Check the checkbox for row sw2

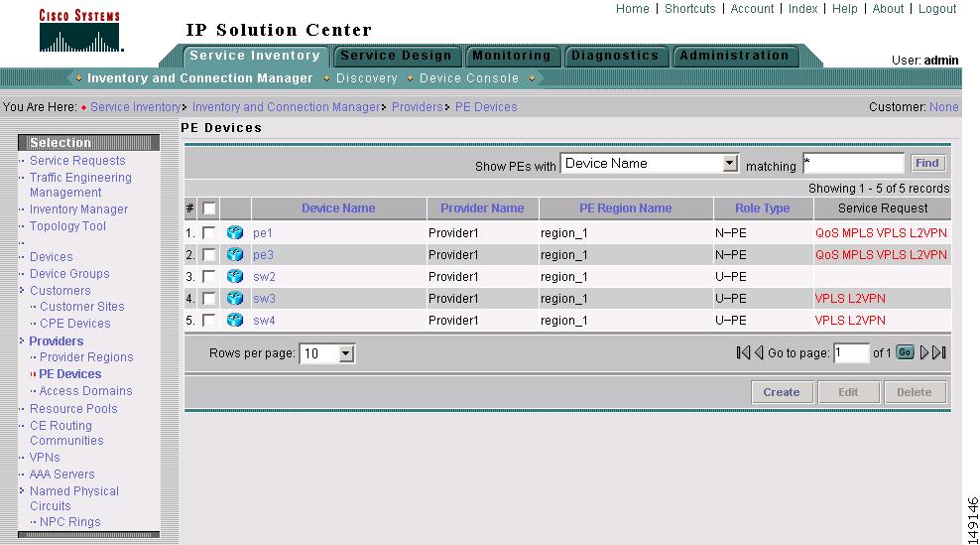point(208,277)
